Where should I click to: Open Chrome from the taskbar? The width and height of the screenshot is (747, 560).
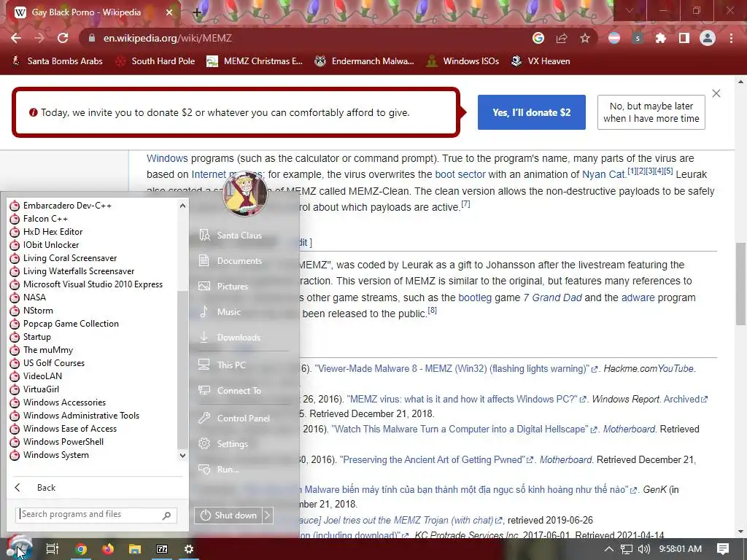(x=81, y=549)
